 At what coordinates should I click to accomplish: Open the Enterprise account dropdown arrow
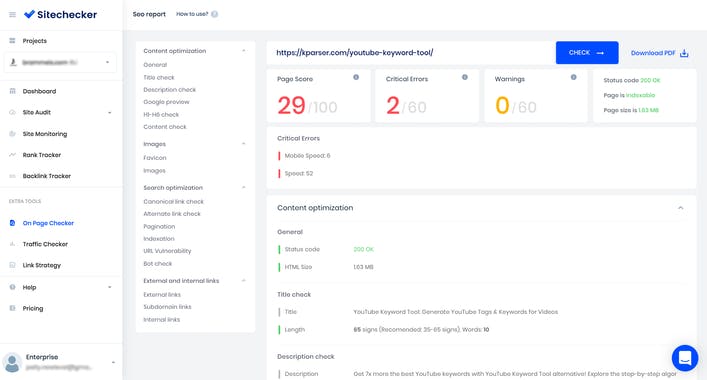coord(113,362)
